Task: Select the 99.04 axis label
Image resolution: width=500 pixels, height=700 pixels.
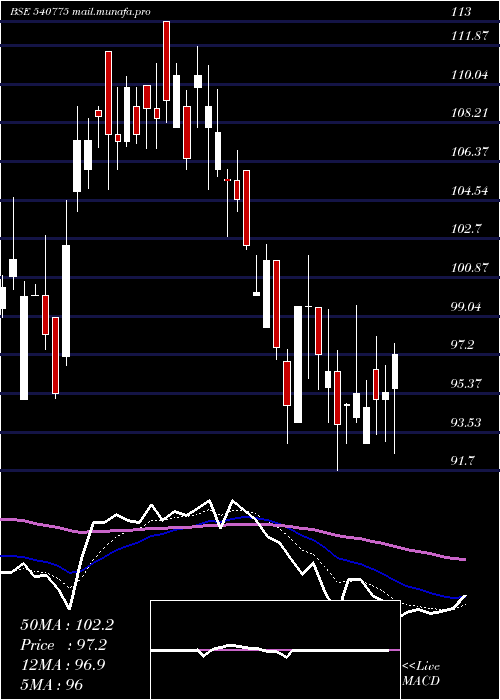Action: tap(468, 307)
